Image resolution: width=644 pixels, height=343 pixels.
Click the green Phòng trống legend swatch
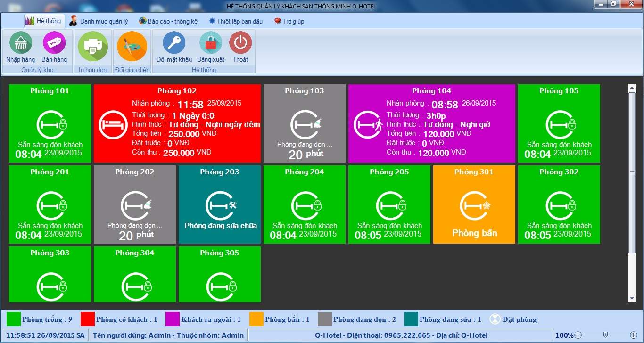[14, 319]
